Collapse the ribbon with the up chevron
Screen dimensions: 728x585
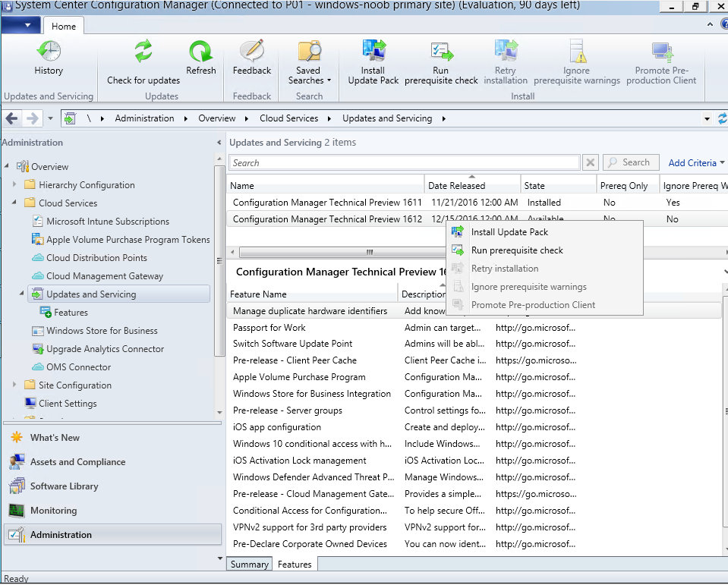coord(710,24)
